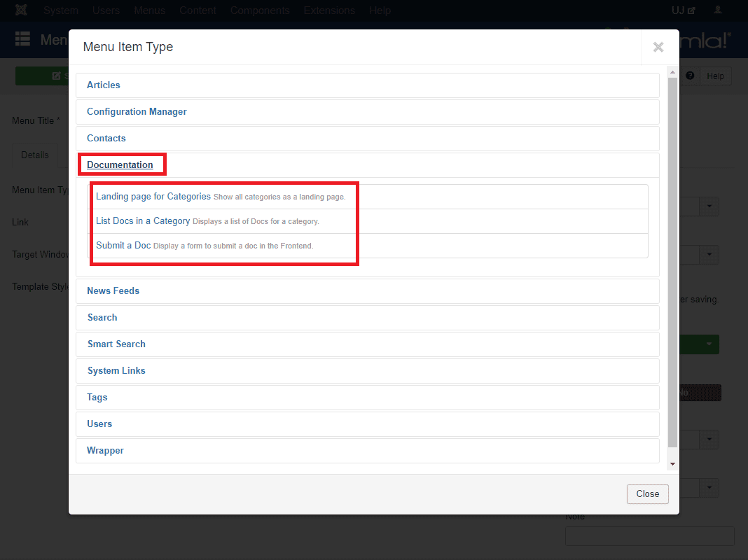The width and height of the screenshot is (748, 560).
Task: Expand the Users section
Action: coord(99,424)
